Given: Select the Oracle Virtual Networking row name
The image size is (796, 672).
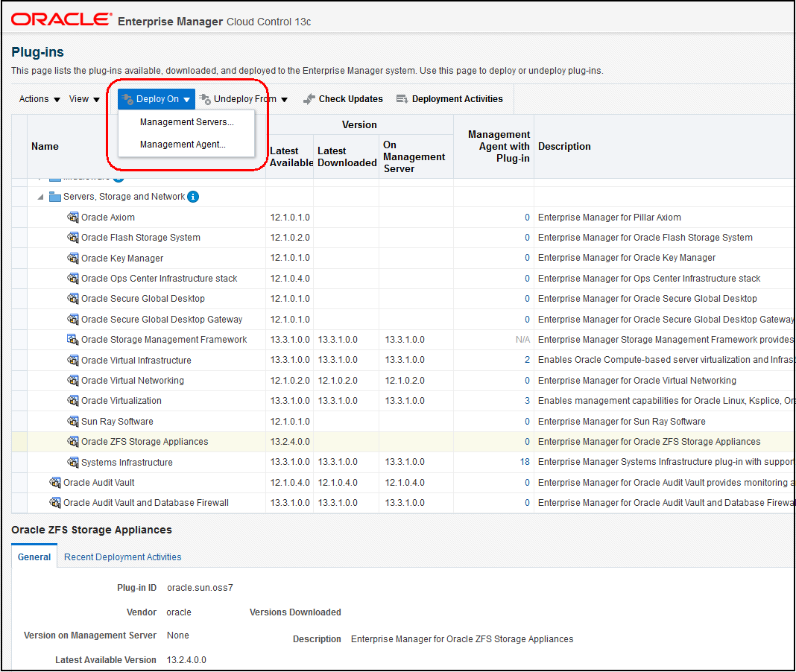Looking at the screenshot, I should point(133,380).
